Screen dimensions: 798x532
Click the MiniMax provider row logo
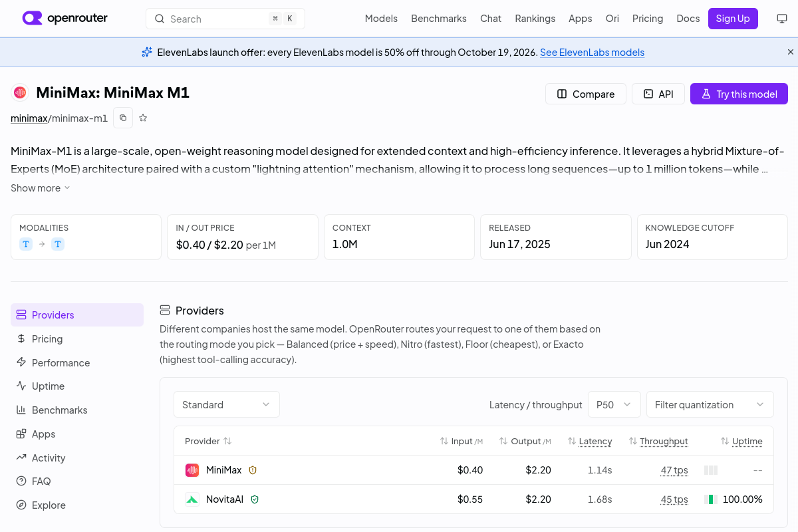point(192,470)
